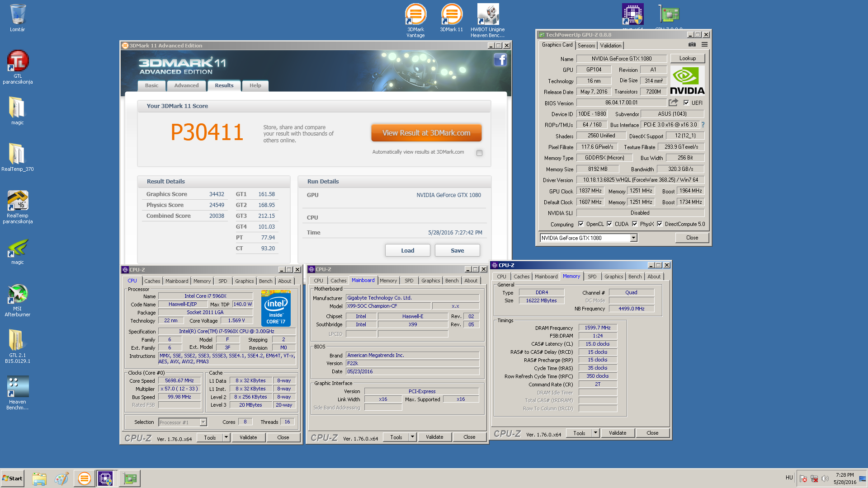The image size is (868, 488).
Task: Switch to 3DMark 11 in the taskbar
Action: 84,479
